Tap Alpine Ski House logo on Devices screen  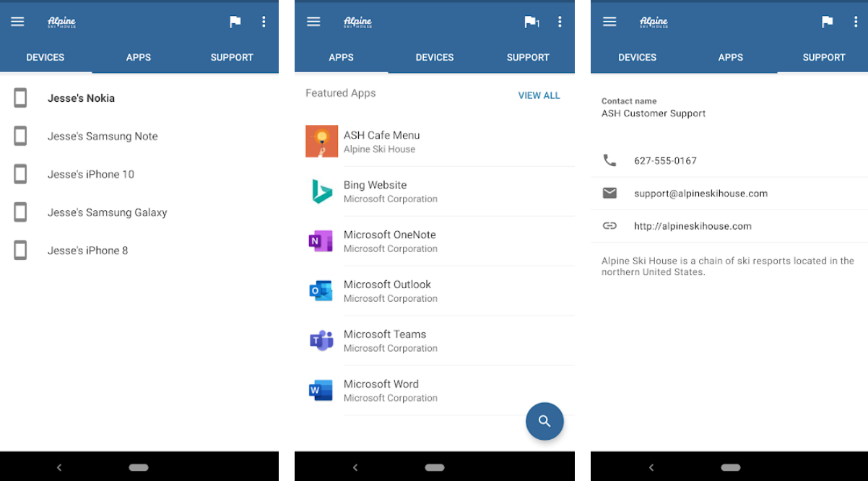coord(62,22)
